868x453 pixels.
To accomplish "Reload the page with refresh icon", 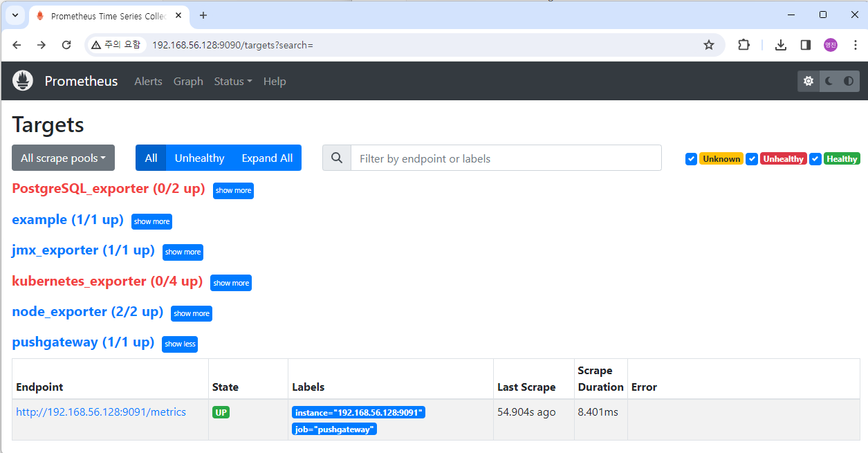I will pyautogui.click(x=66, y=45).
